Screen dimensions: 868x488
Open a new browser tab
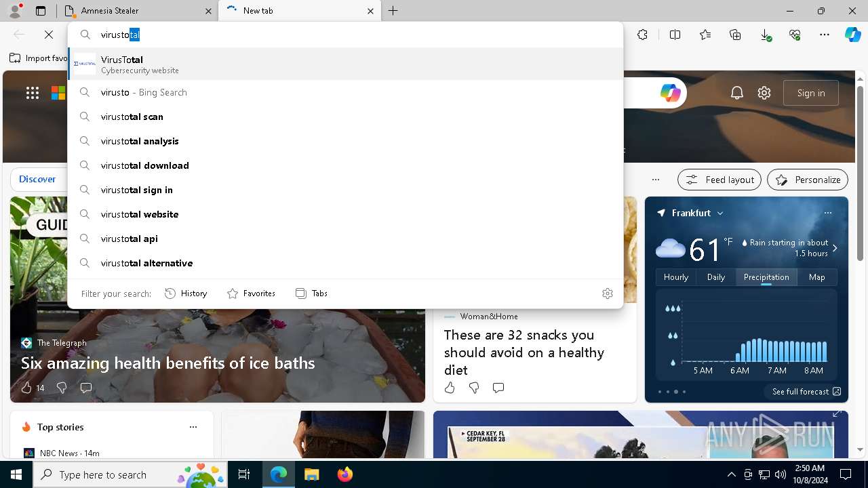coord(393,11)
